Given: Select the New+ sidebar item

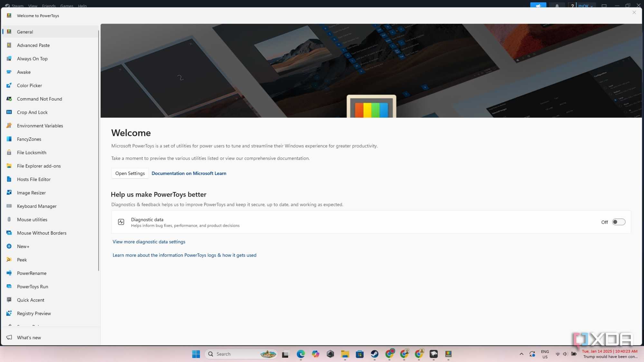Looking at the screenshot, I should [x=50, y=246].
